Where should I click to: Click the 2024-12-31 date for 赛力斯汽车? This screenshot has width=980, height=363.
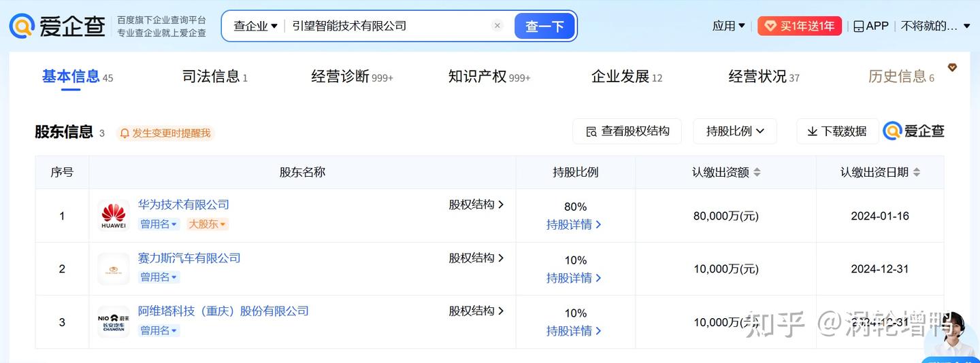[880, 269]
